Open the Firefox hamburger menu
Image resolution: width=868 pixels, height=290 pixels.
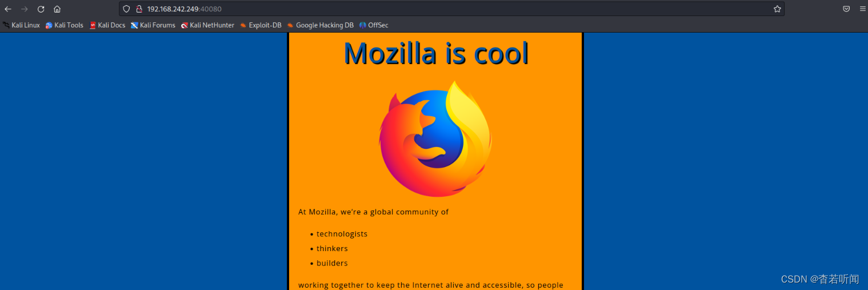(862, 9)
